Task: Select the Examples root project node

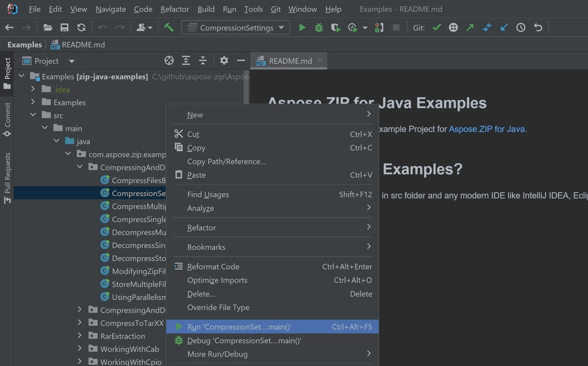Action: pyautogui.click(x=89, y=76)
